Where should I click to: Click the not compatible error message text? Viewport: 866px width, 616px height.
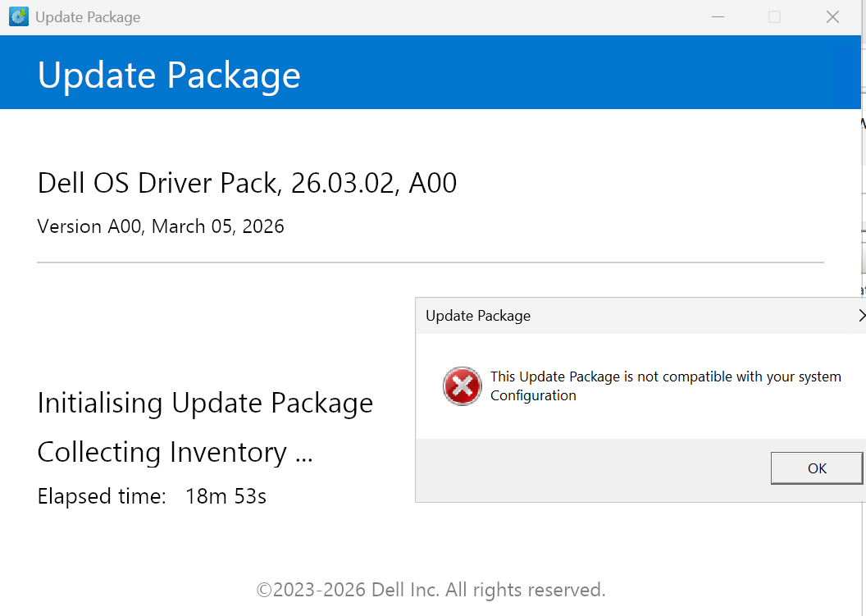(666, 386)
